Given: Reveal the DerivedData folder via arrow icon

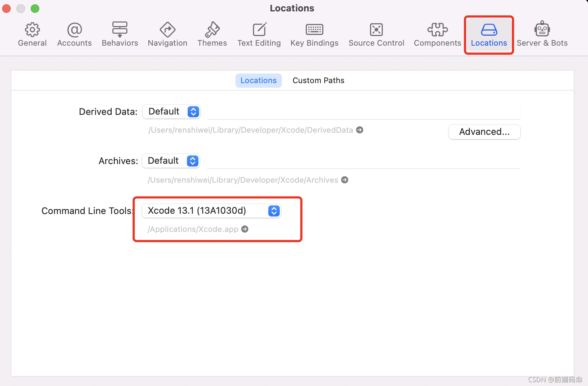Looking at the screenshot, I should [360, 130].
